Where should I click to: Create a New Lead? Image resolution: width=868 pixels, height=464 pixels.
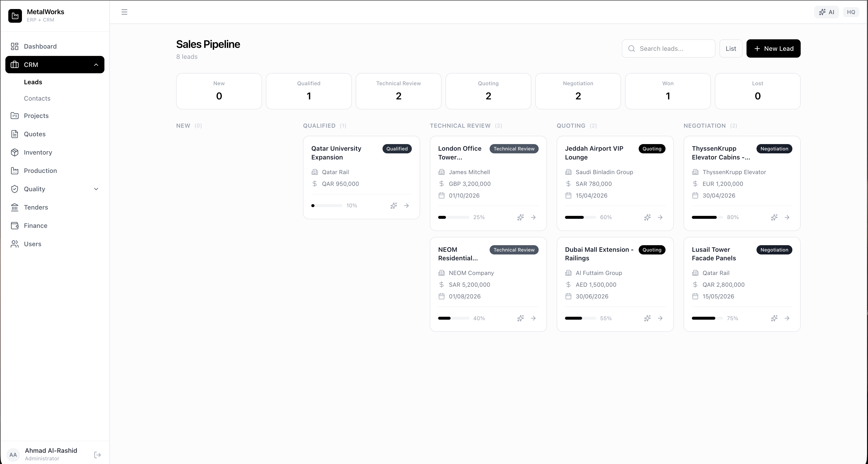tap(773, 49)
